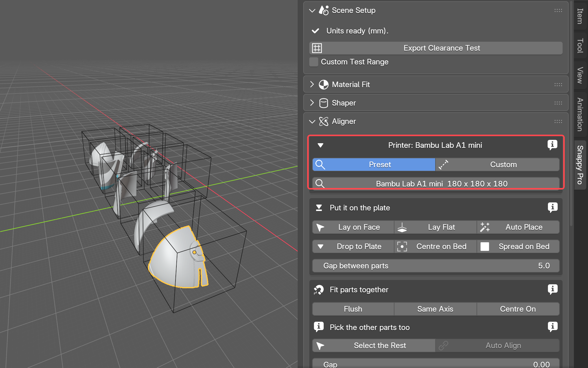This screenshot has height=368, width=588.
Task: Click the Flush alignment button
Action: click(353, 309)
